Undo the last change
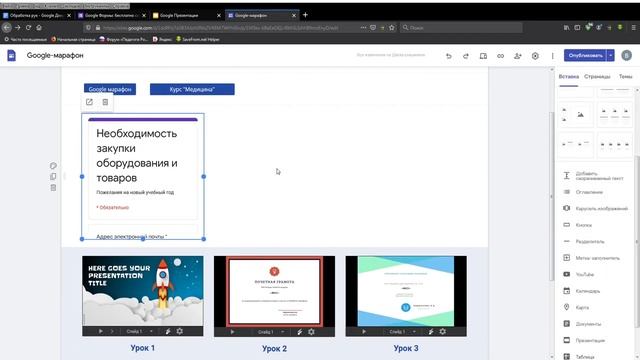 pos(449,56)
